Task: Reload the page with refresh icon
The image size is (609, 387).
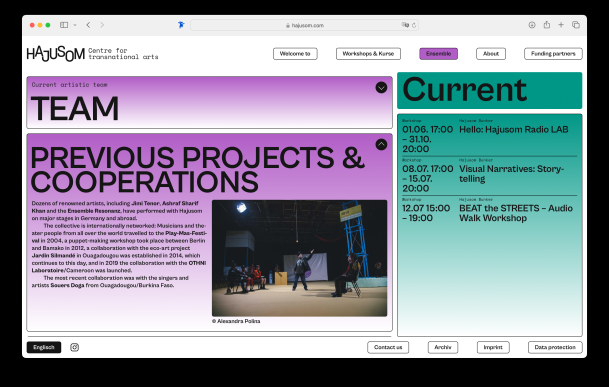Action: (414, 25)
